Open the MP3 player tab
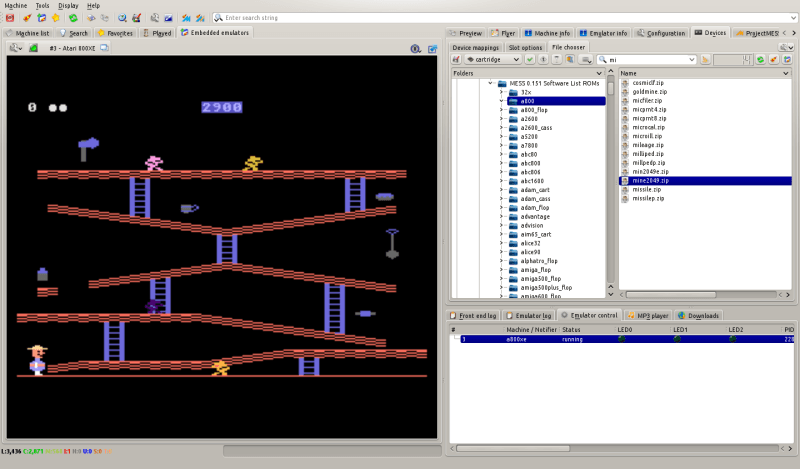Viewport: 800px width, 469px height. [648, 316]
